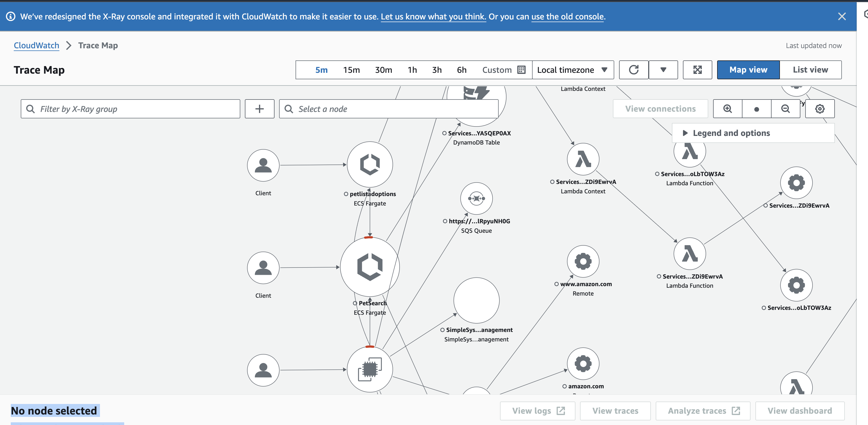This screenshot has height=425, width=868.
Task: Zoom in on the trace map
Action: click(x=727, y=109)
